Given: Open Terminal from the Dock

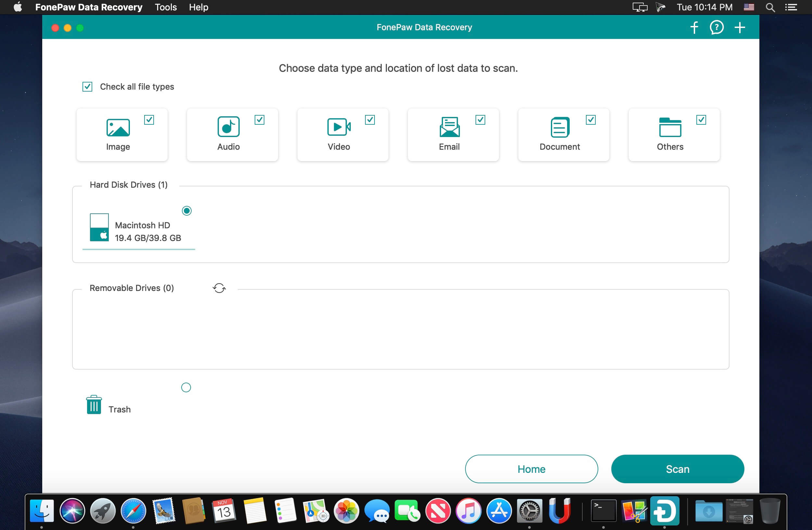Looking at the screenshot, I should 603,511.
